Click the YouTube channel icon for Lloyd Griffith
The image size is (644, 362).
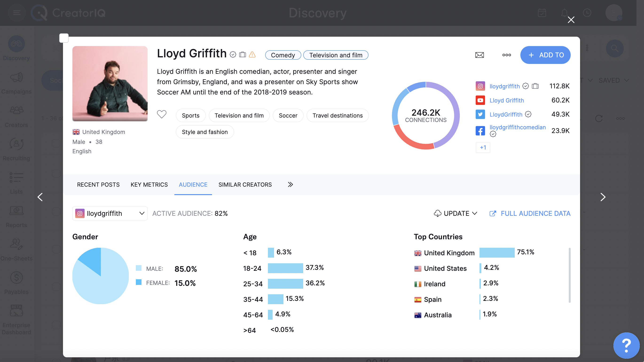[480, 100]
